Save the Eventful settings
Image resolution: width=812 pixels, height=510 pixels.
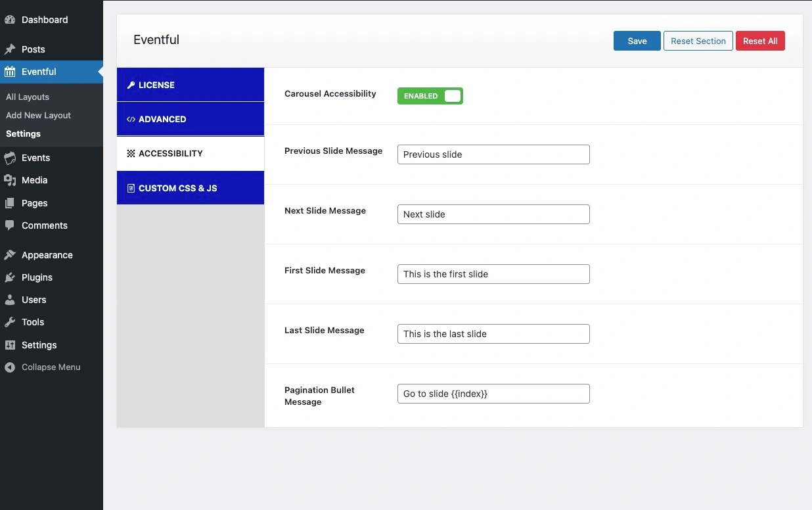click(637, 41)
